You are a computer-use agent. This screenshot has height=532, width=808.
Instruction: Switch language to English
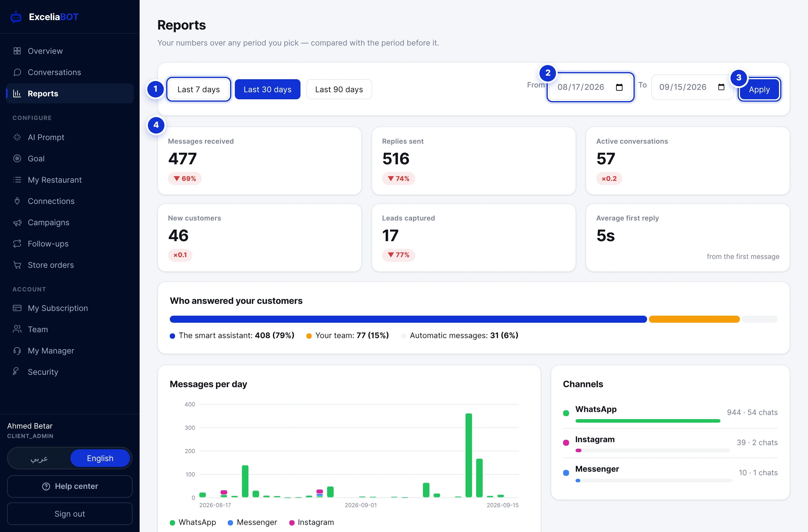(x=100, y=458)
